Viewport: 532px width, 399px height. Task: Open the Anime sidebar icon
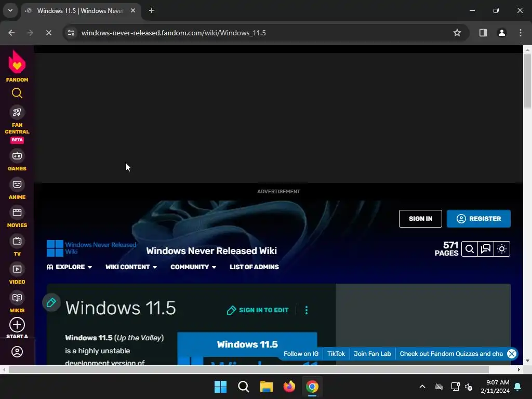coord(17,184)
